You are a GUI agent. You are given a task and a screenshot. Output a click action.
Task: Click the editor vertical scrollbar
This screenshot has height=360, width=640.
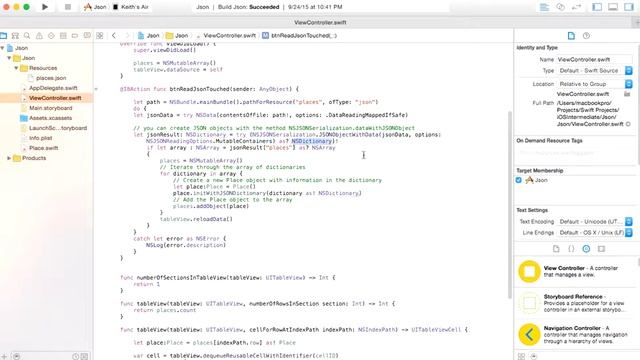coord(509,204)
